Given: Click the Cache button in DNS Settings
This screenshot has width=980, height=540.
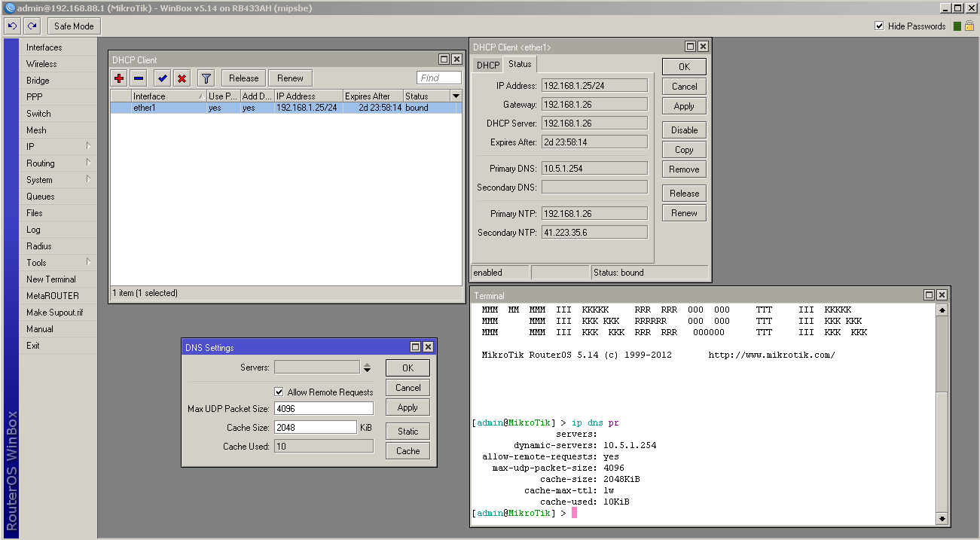Looking at the screenshot, I should point(408,451).
